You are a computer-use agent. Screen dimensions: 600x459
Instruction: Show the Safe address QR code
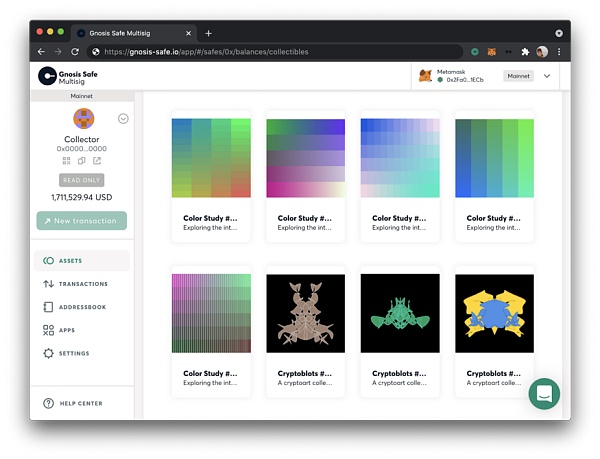pyautogui.click(x=66, y=160)
